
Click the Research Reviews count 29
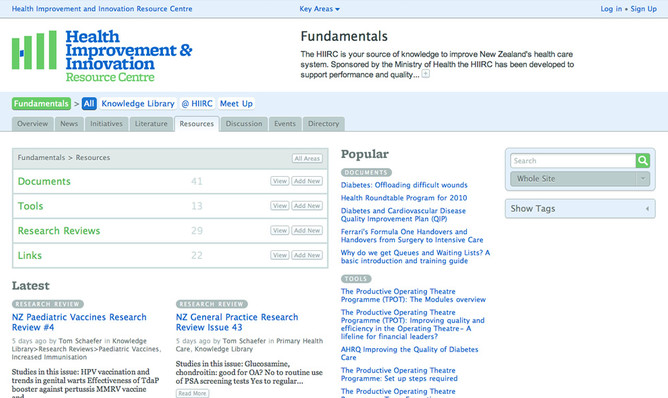tap(197, 231)
